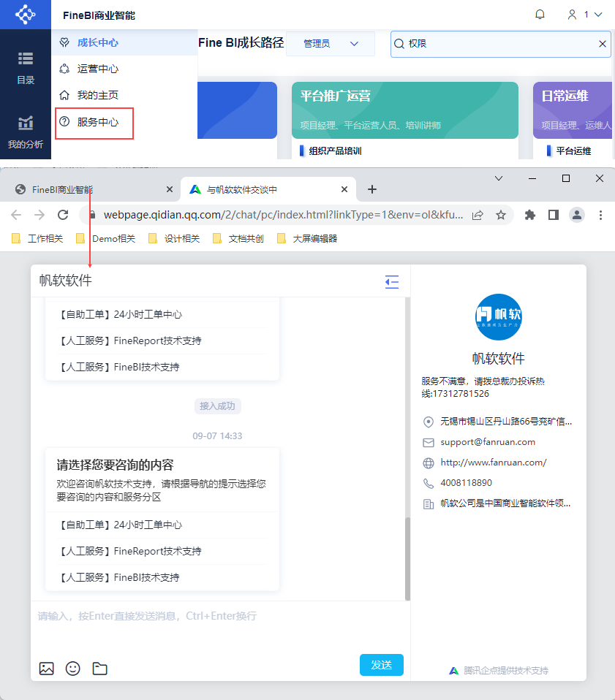This screenshot has height=700, width=615.
Task: Select FineBI技术支持 under 请选择您要咨询的内容
Action: coord(162,577)
